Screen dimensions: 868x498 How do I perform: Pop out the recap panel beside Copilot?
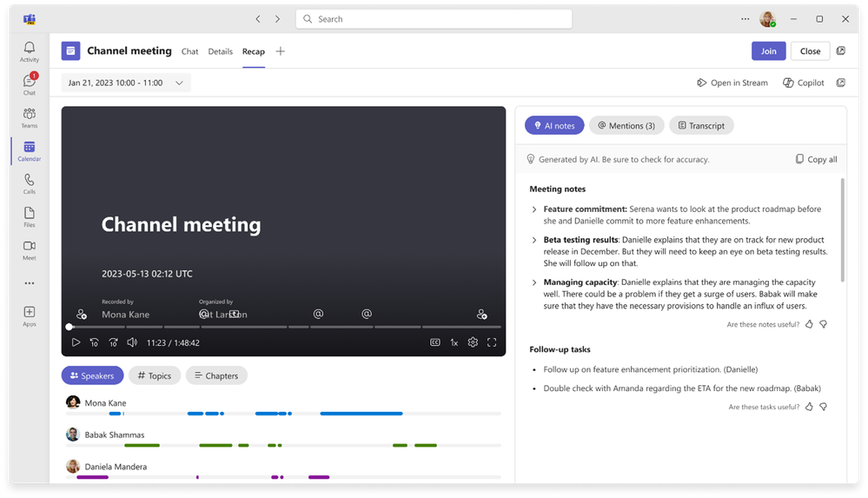[x=841, y=83]
